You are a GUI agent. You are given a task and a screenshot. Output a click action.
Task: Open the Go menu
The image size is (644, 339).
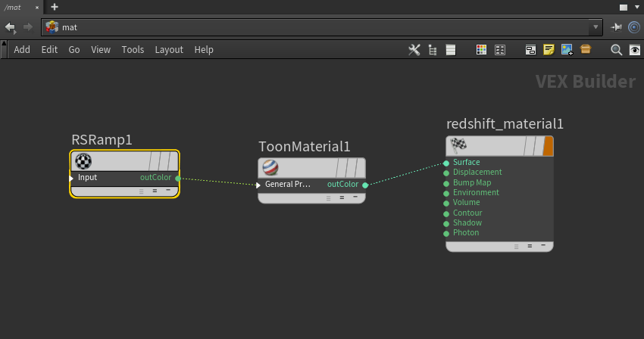(x=74, y=50)
